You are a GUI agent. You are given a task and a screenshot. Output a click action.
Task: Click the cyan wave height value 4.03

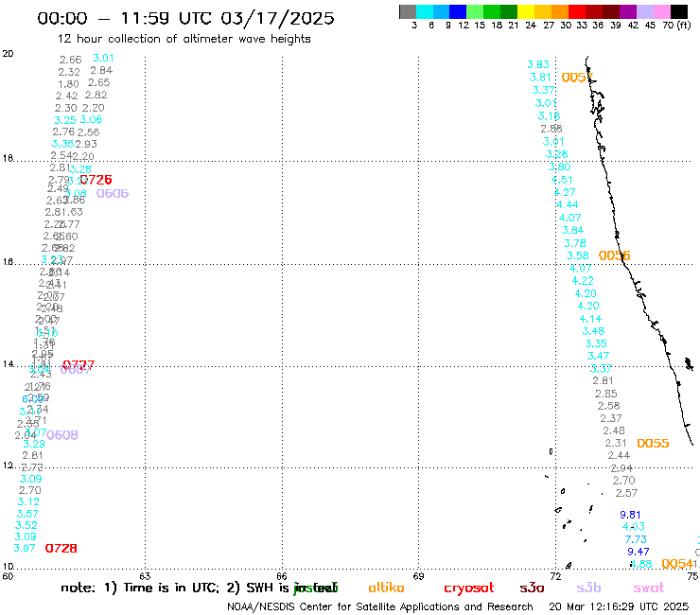click(634, 527)
